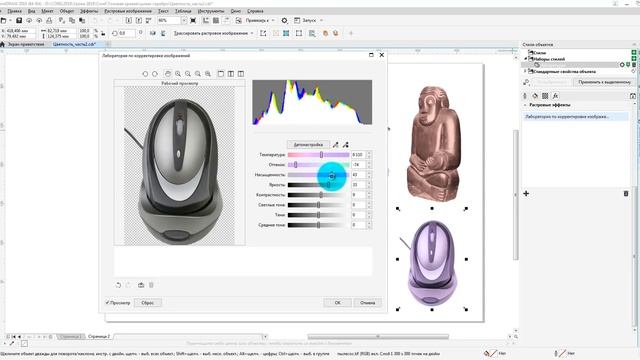
Task: Click the Delete effect trash icon in docker
Action: tap(626, 193)
